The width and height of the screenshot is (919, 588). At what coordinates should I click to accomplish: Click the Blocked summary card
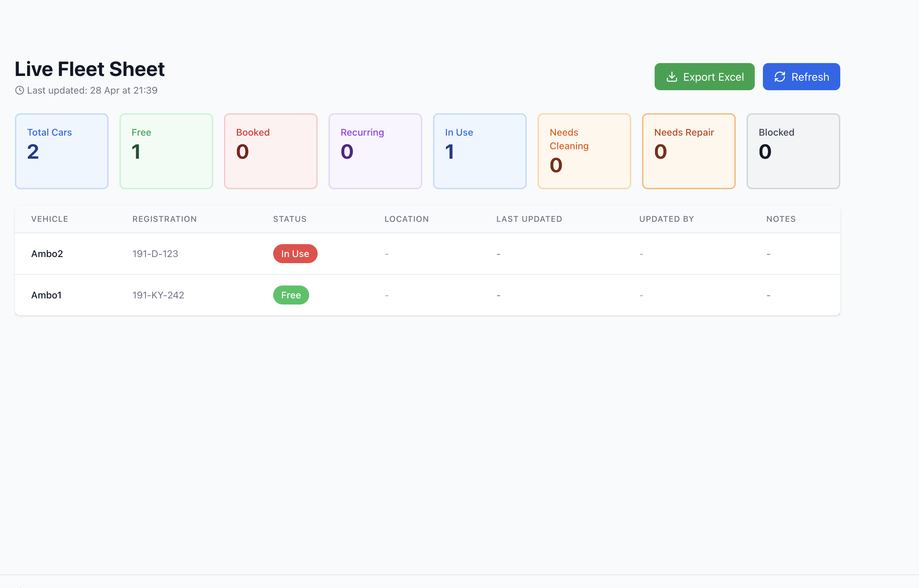[x=793, y=151]
